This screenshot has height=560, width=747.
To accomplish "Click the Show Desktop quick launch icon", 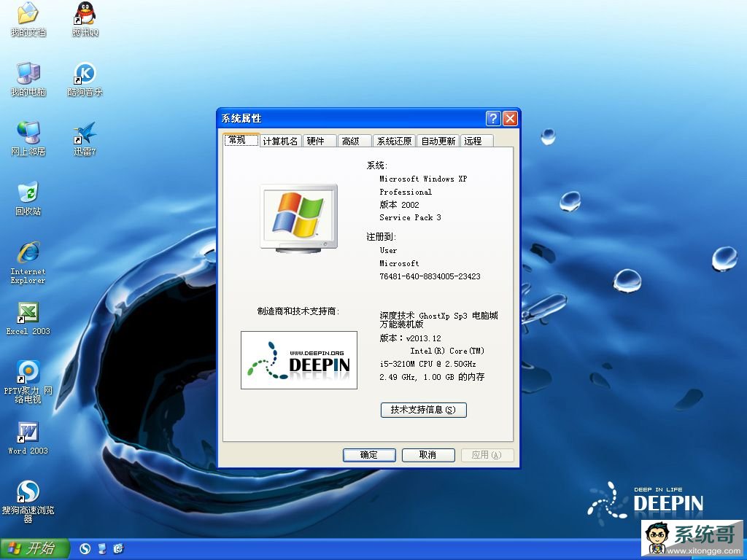I will pyautogui.click(x=102, y=548).
